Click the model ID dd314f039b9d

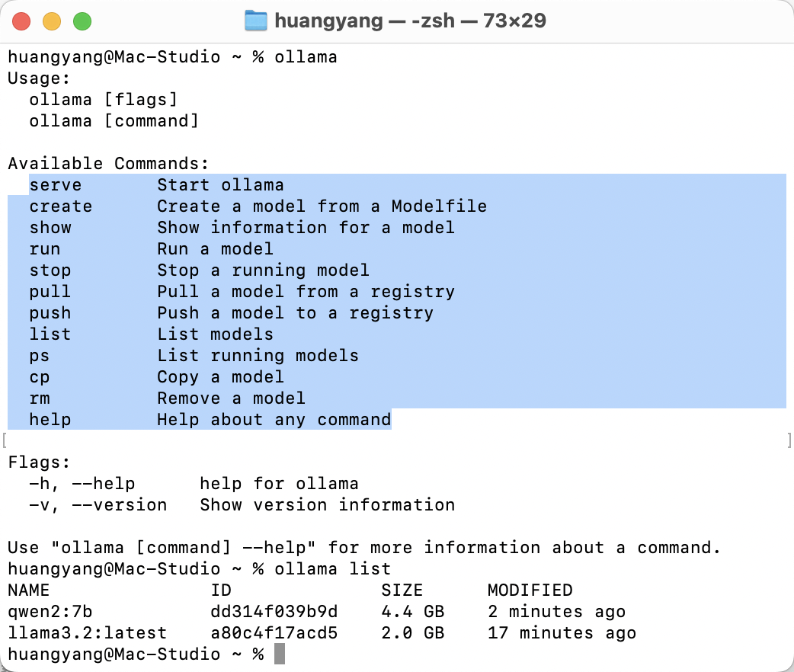(274, 612)
